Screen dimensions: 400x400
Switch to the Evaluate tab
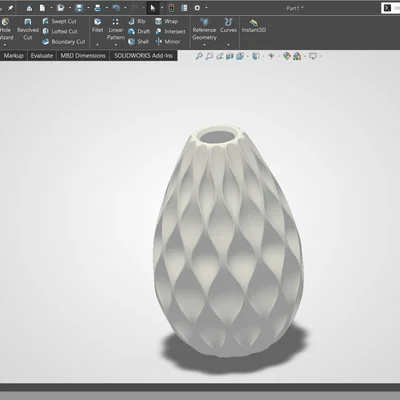click(x=42, y=56)
